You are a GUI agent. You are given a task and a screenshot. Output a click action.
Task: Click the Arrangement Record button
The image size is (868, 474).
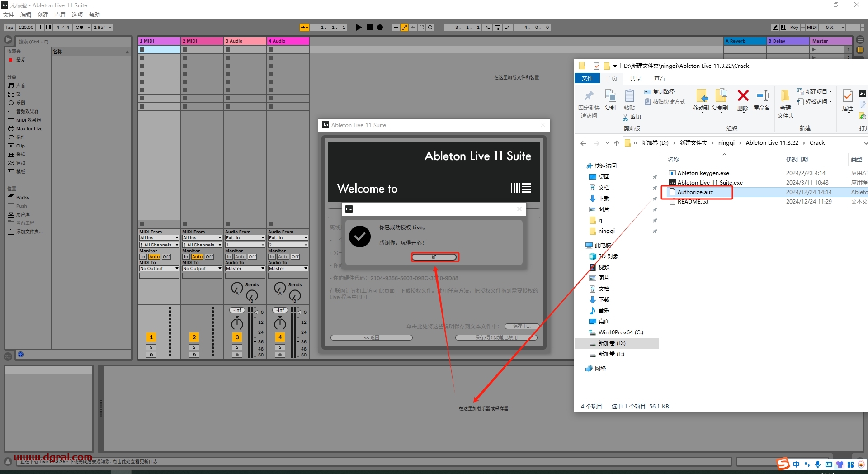pos(380,27)
